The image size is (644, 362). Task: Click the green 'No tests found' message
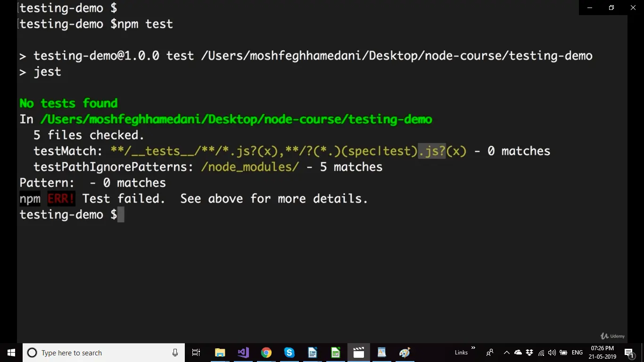tap(68, 103)
